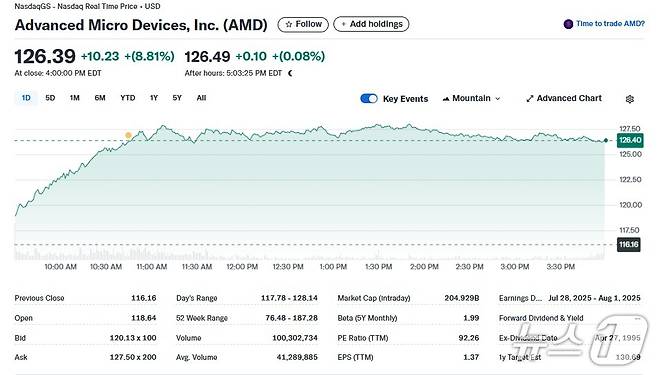Viewport: 658px width, 375px height.
Task: Toggle the Key Events switch
Action: [x=369, y=99]
